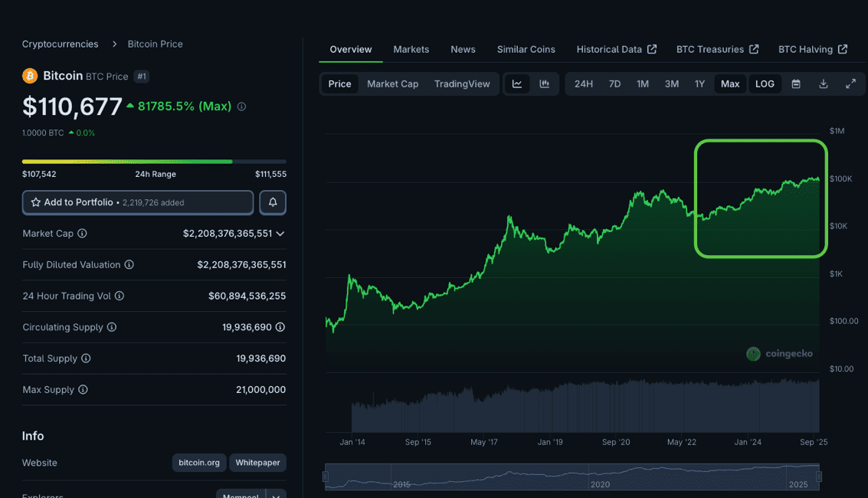This screenshot has height=498, width=868.
Task: Open the calendar date range picker
Action: click(796, 84)
